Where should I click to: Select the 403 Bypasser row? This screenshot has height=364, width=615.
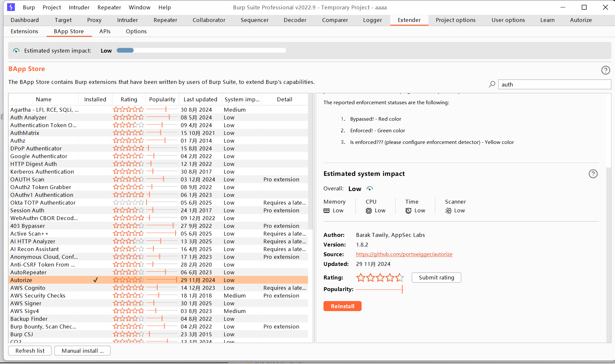tap(158, 226)
